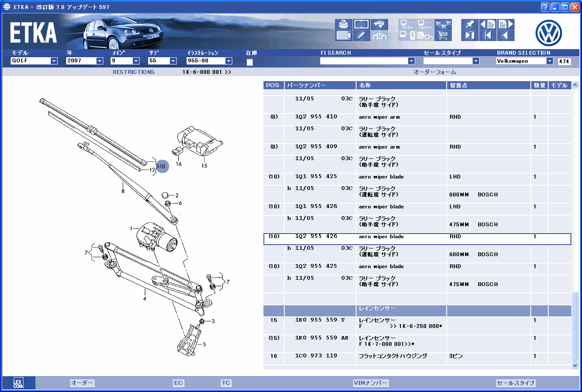Click the モデル column header in table
582x392 pixels.
coord(560,85)
